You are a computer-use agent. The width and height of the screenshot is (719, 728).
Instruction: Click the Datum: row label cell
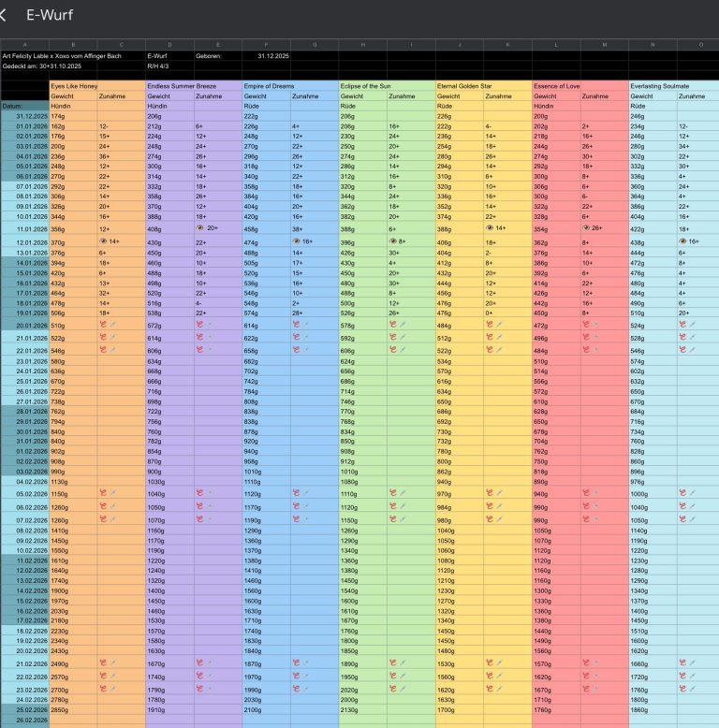24,106
